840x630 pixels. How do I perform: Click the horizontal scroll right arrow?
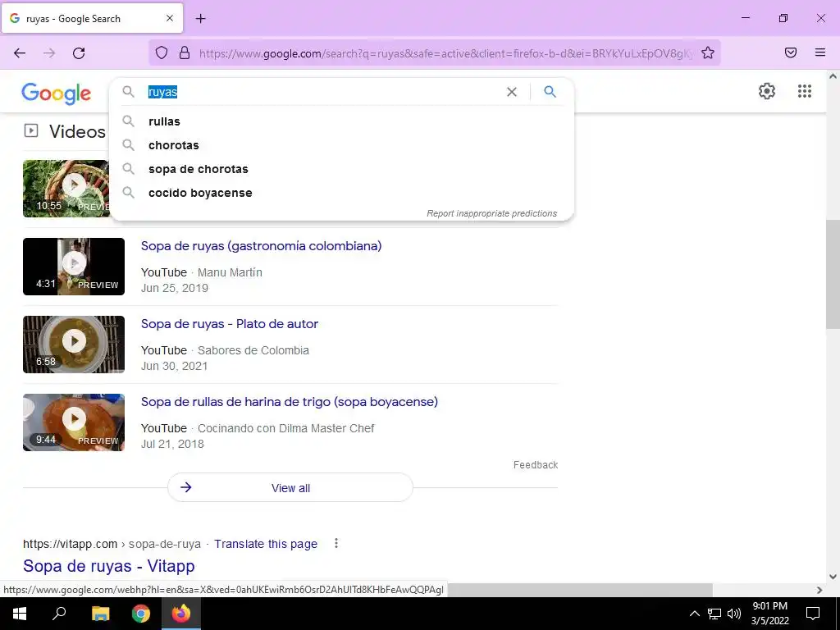tap(819, 590)
